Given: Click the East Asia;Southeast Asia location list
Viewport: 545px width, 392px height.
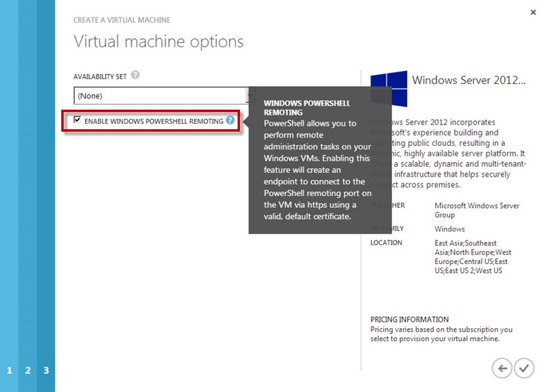Looking at the screenshot, I should point(473,256).
